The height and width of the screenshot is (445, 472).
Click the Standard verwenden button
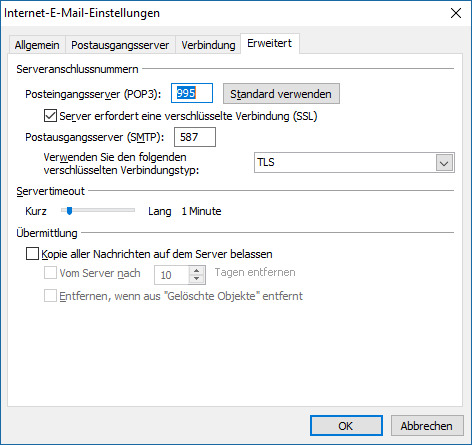(x=281, y=94)
